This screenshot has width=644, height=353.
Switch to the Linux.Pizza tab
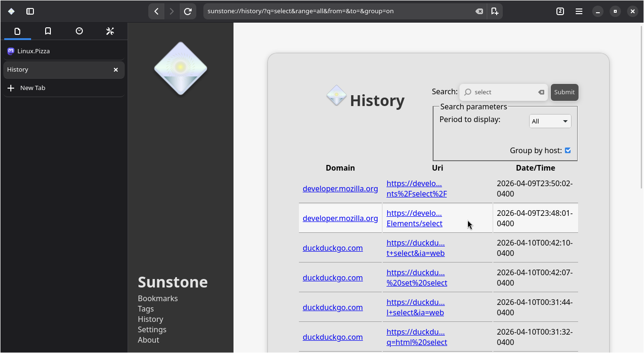point(33,51)
